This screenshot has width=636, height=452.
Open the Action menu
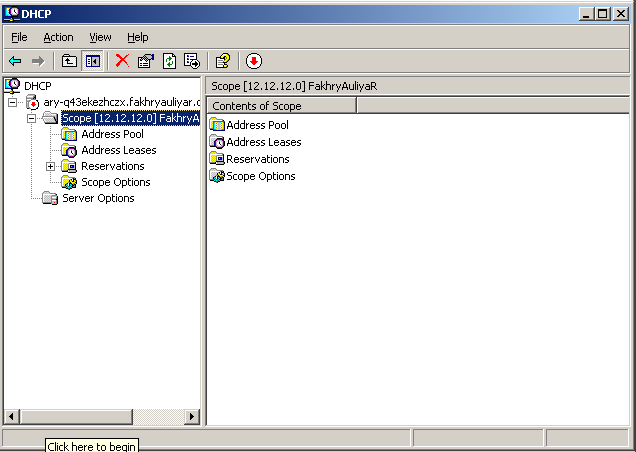click(x=58, y=37)
